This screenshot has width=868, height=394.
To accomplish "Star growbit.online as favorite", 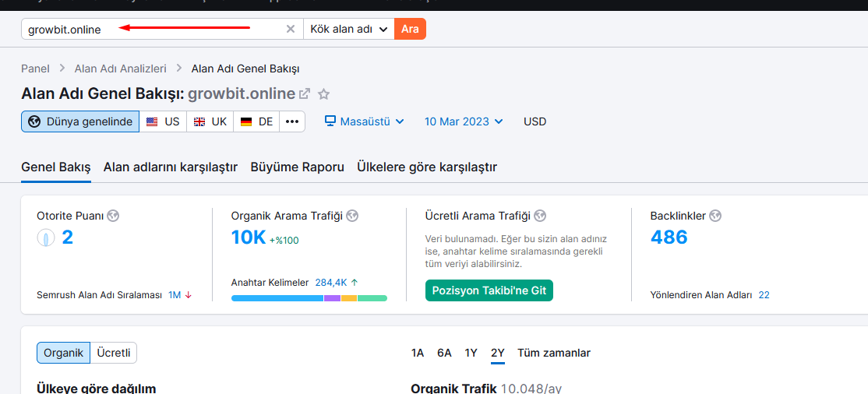I will pos(324,94).
